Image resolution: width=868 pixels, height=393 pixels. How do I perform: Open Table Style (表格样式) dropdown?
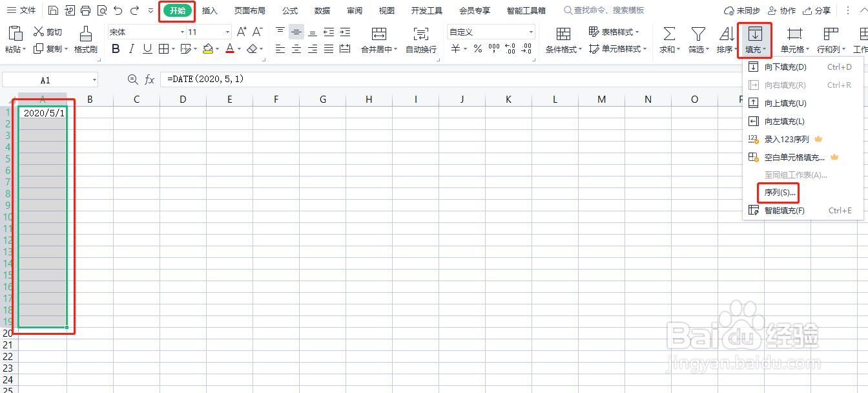pyautogui.click(x=614, y=32)
